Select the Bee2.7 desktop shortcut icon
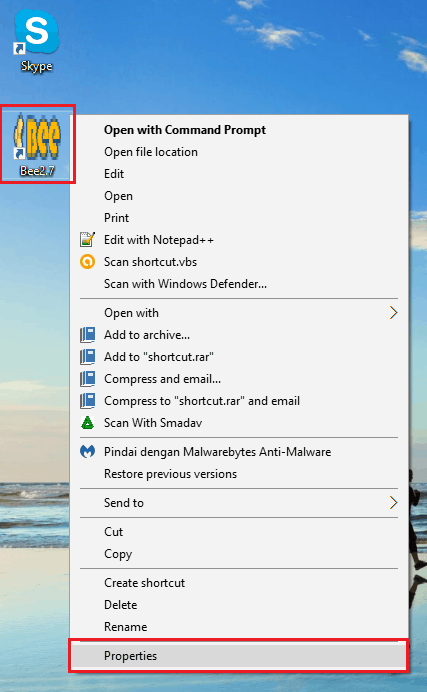This screenshot has width=427, height=692. click(37, 144)
